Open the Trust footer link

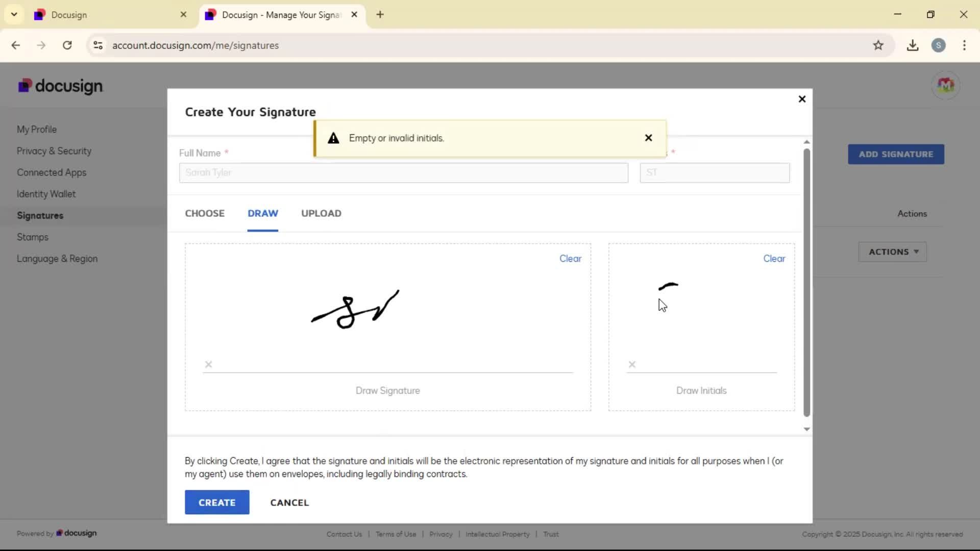pos(551,534)
